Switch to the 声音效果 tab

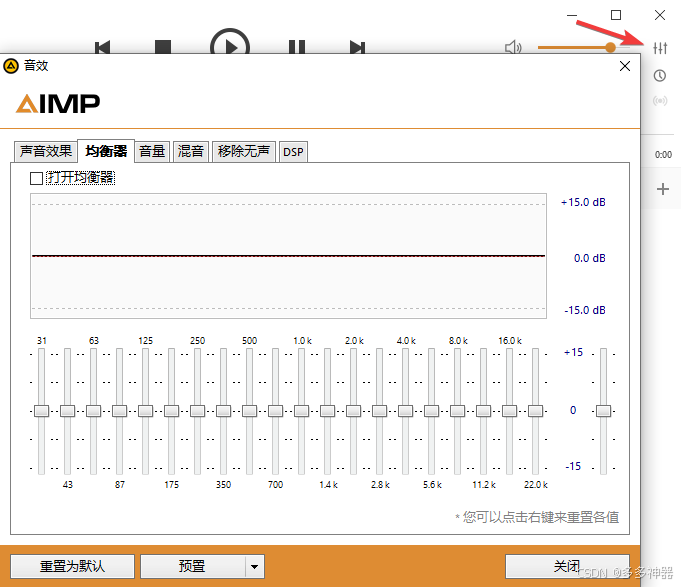46,151
